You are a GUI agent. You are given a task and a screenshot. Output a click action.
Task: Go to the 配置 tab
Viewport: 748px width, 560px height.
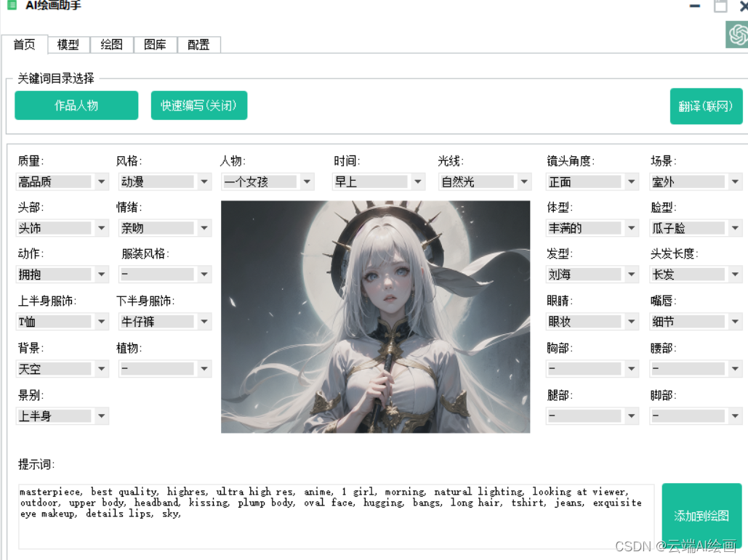point(198,45)
